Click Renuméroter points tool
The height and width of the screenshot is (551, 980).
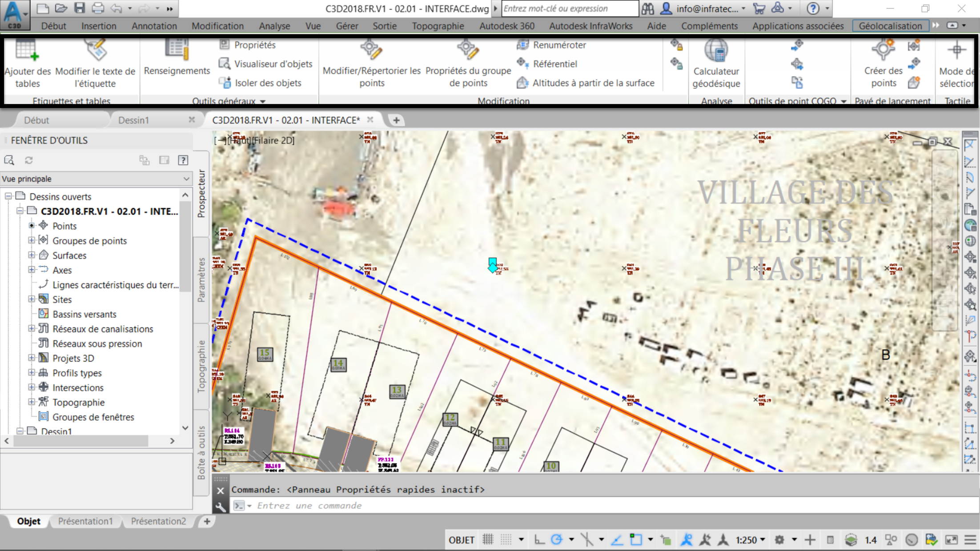coord(551,45)
